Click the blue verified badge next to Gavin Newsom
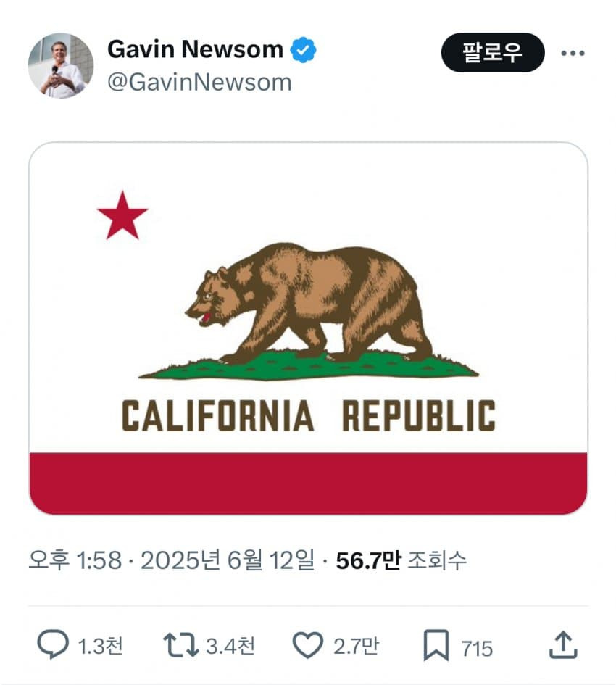Image resolution: width=616 pixels, height=685 pixels. click(302, 49)
